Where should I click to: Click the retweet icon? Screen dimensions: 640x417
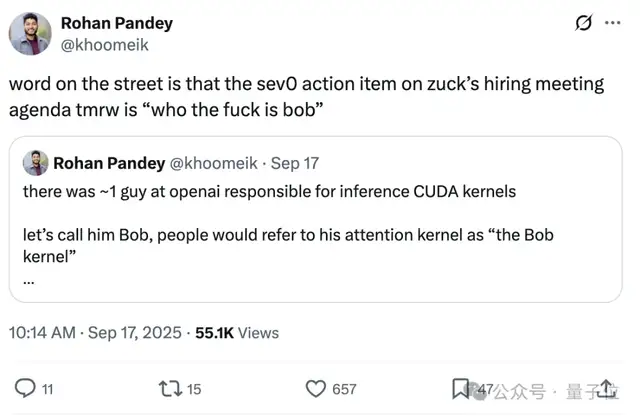tap(171, 389)
